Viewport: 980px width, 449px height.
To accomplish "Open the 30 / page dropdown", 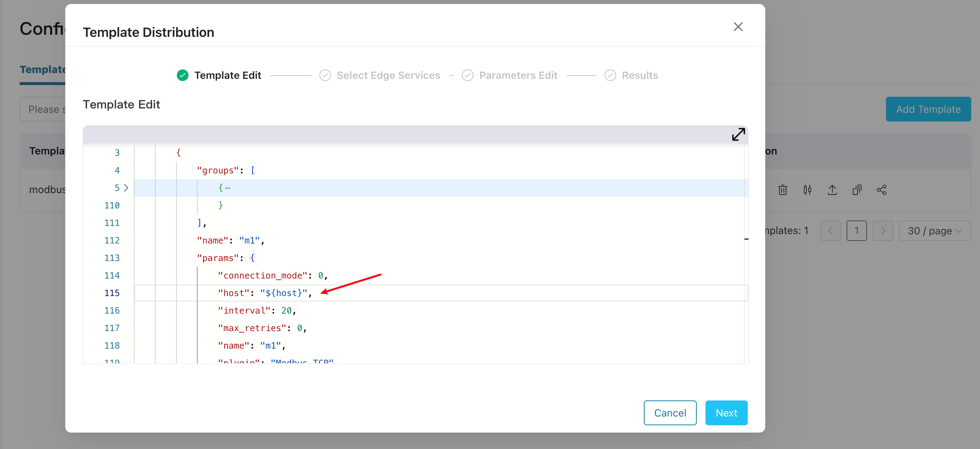I will [934, 231].
